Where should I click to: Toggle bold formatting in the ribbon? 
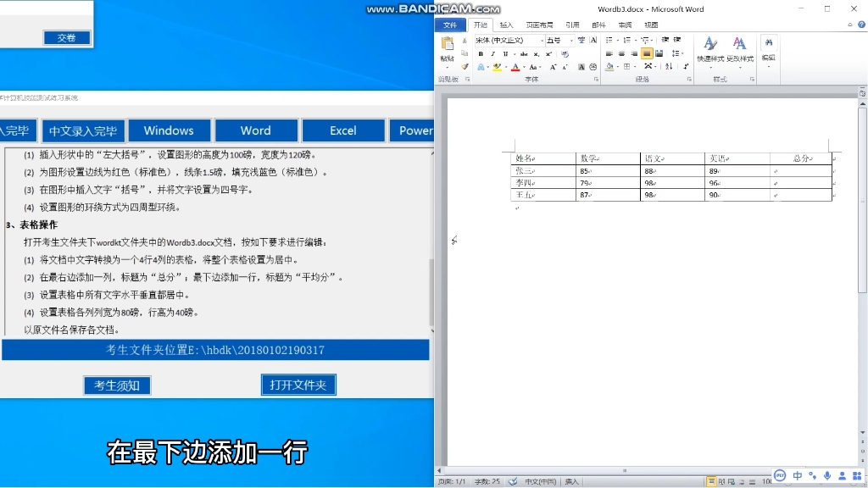(x=480, y=53)
